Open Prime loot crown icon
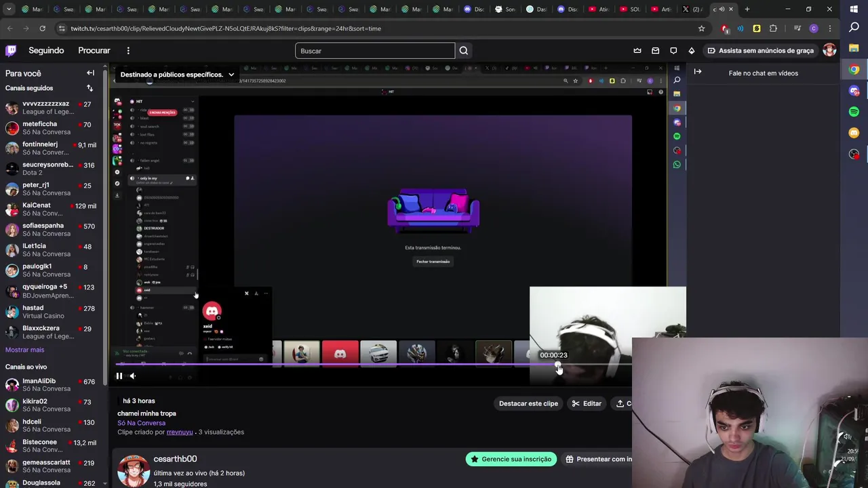Image resolution: width=868 pixels, height=488 pixels. [637, 51]
